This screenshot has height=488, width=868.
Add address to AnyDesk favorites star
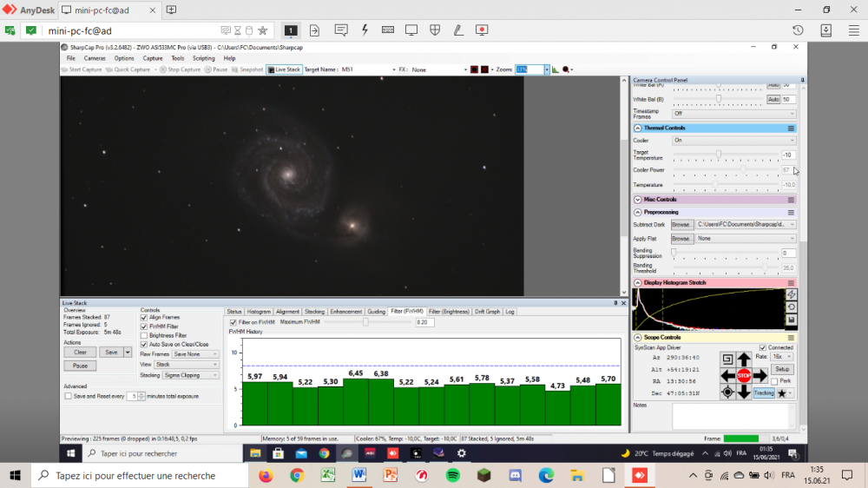pyautogui.click(x=263, y=30)
